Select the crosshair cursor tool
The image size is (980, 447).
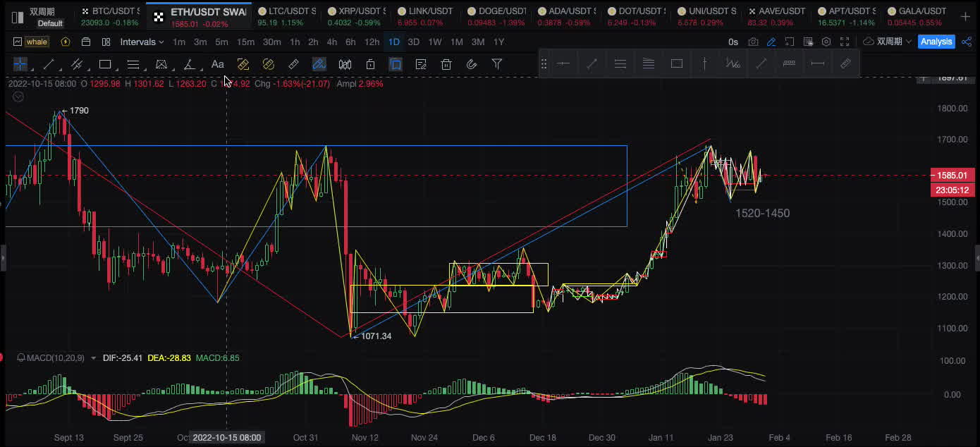point(20,65)
